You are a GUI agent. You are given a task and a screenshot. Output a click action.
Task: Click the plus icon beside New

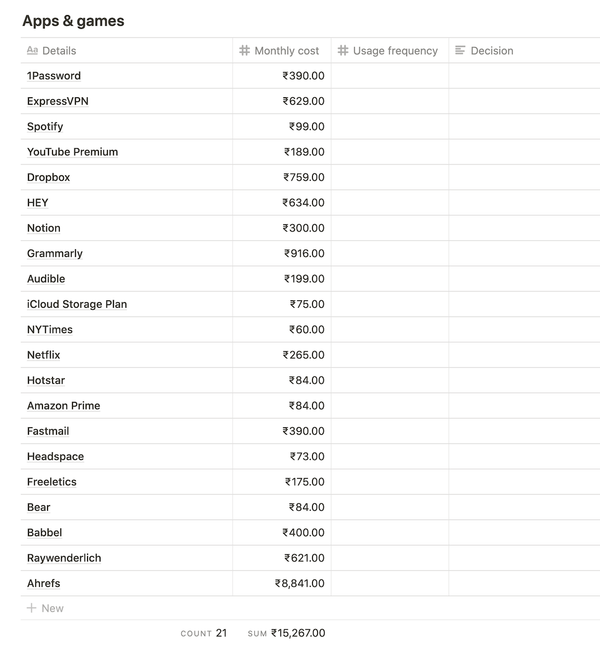point(32,608)
